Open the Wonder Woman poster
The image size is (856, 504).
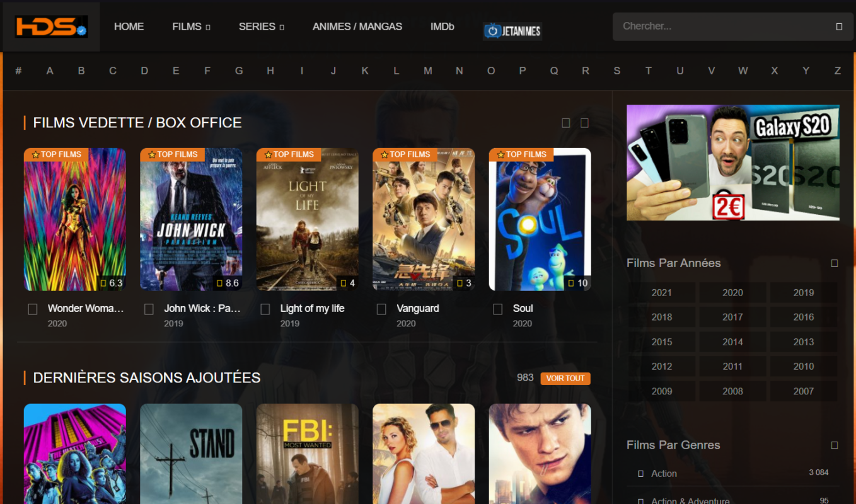tap(75, 219)
